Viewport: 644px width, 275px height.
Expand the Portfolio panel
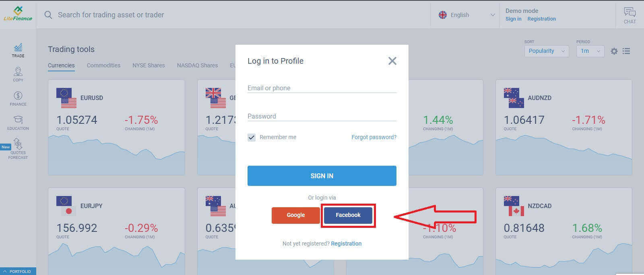click(x=18, y=271)
